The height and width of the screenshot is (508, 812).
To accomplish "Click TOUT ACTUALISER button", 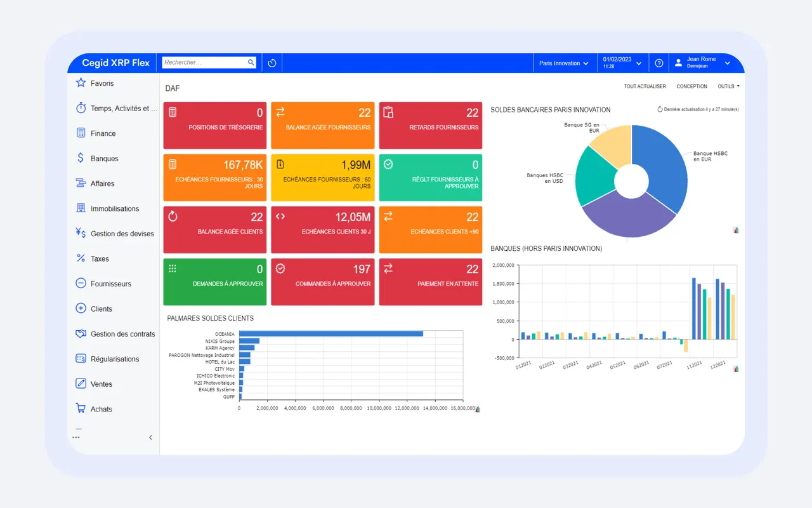I will pos(645,86).
